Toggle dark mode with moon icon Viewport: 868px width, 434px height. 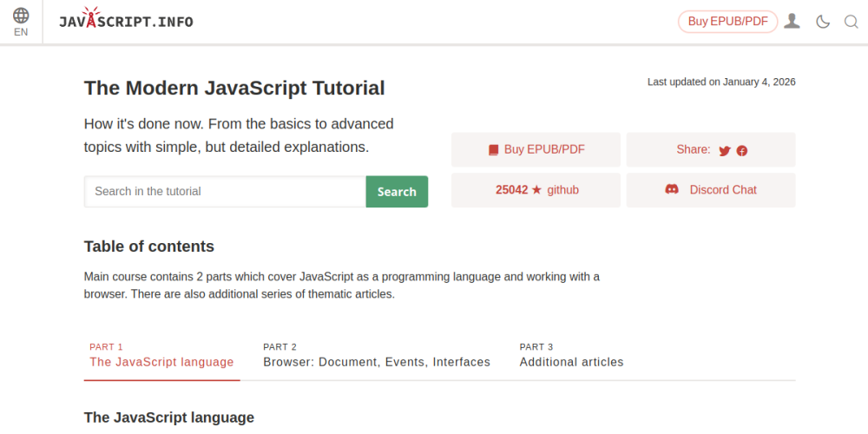click(x=822, y=22)
